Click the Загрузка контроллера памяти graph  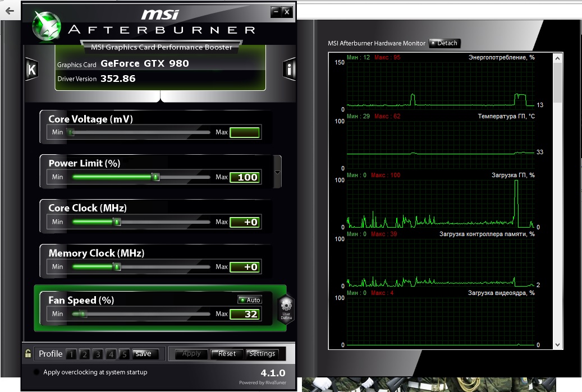(x=441, y=262)
